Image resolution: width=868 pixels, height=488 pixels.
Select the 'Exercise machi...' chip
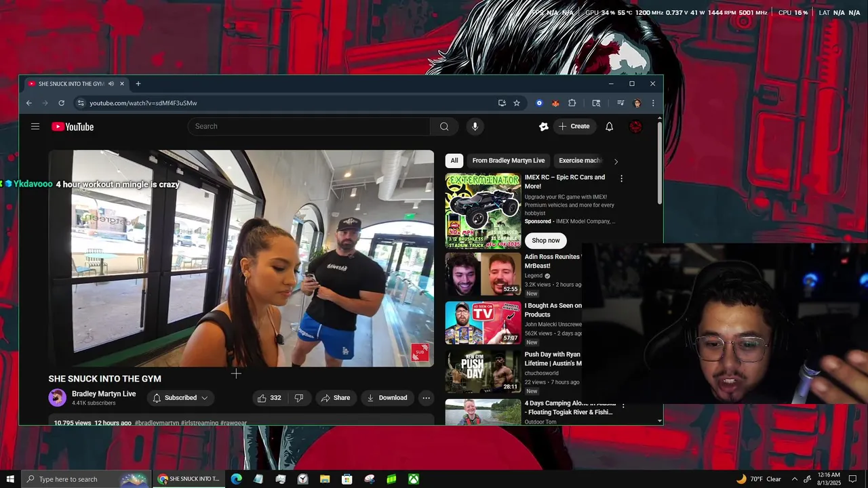click(x=580, y=161)
